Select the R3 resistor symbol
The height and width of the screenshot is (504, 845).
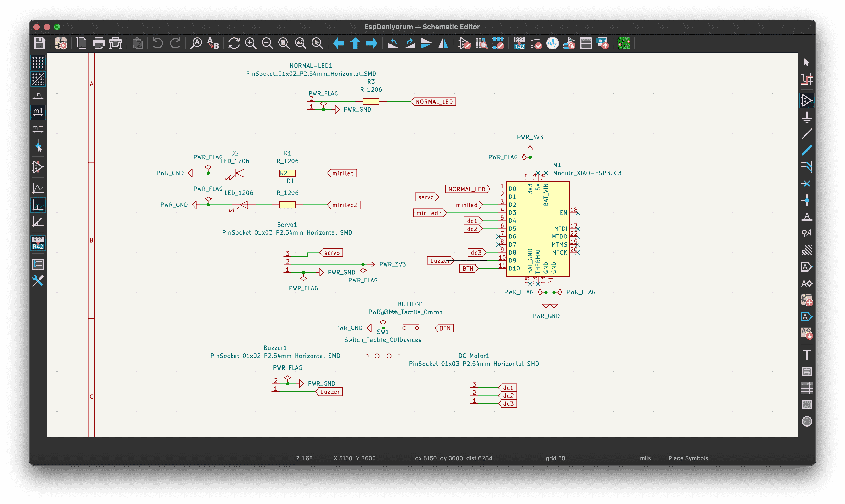coord(371,101)
